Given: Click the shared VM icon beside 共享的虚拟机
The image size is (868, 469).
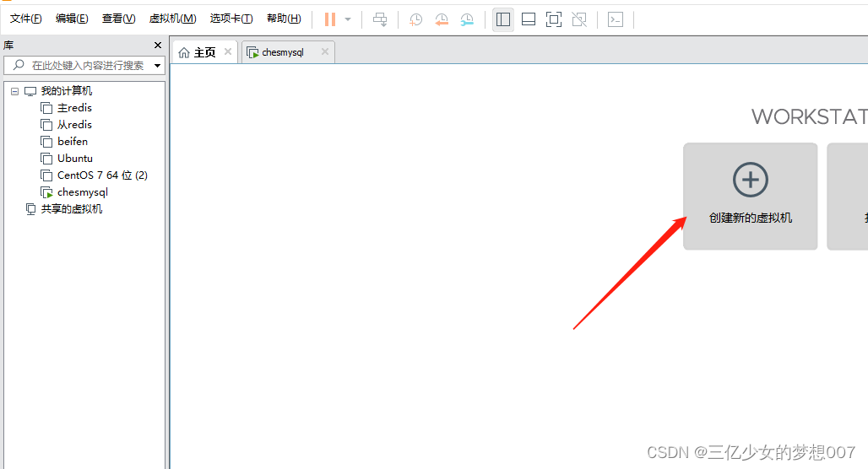Looking at the screenshot, I should (x=31, y=209).
